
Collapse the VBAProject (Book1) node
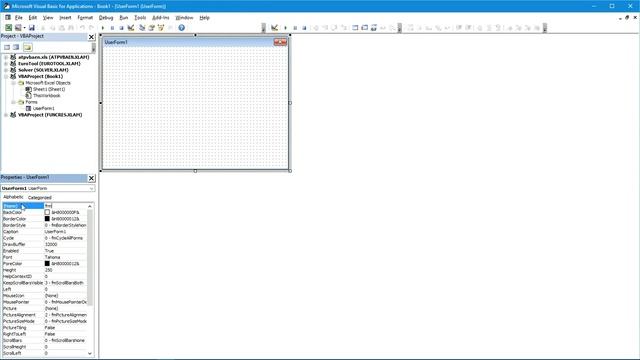(6, 76)
